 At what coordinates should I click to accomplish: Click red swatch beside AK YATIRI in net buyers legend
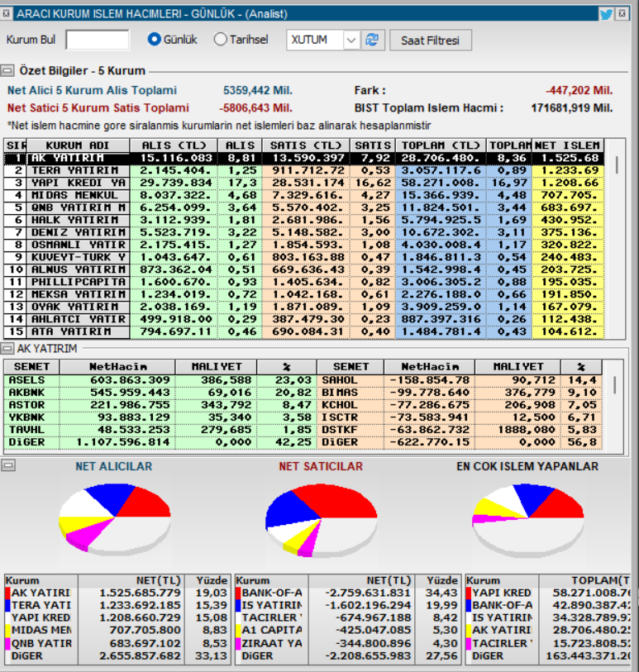click(x=7, y=593)
